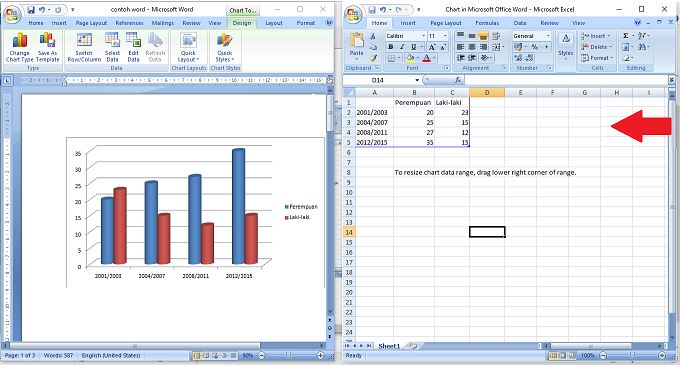Toggle Italic in Excel Font group
The height and width of the screenshot is (365, 680).
[x=402, y=47]
